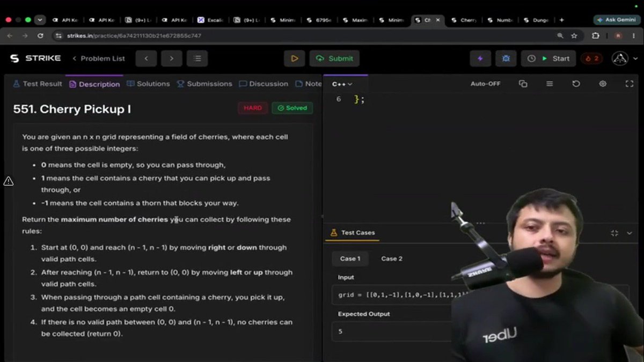
Task: Open the Solutions tab
Action: click(148, 84)
